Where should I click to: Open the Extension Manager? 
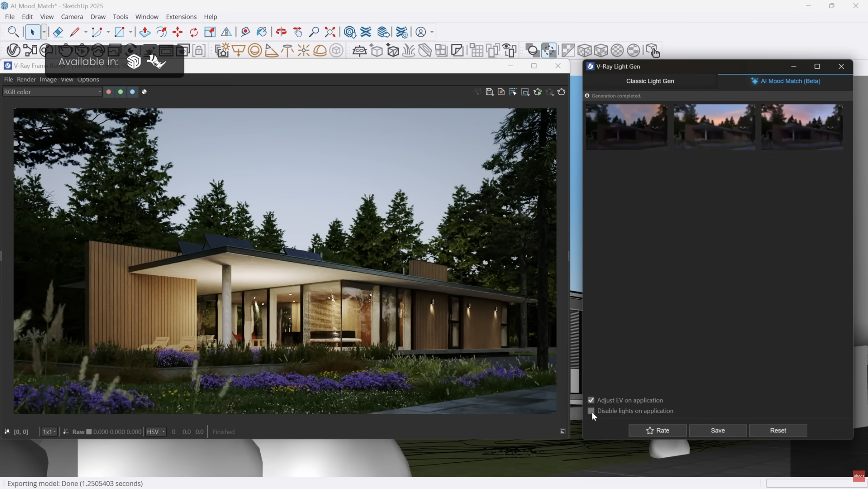pos(402,32)
